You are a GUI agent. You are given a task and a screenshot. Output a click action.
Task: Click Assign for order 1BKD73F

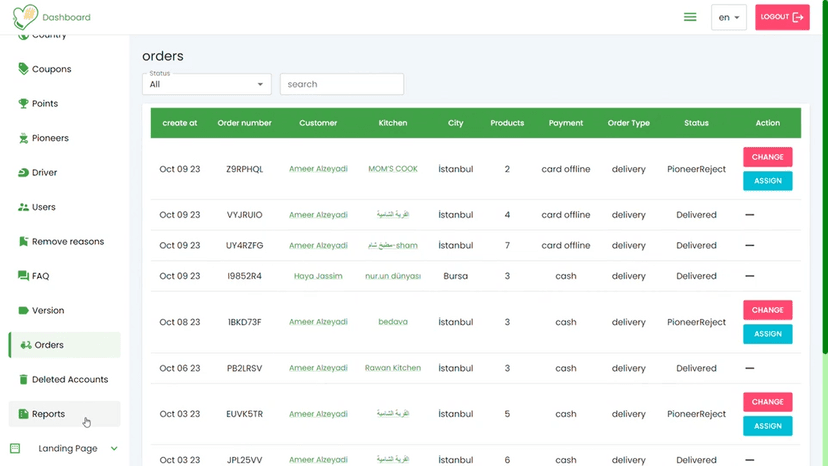(767, 334)
